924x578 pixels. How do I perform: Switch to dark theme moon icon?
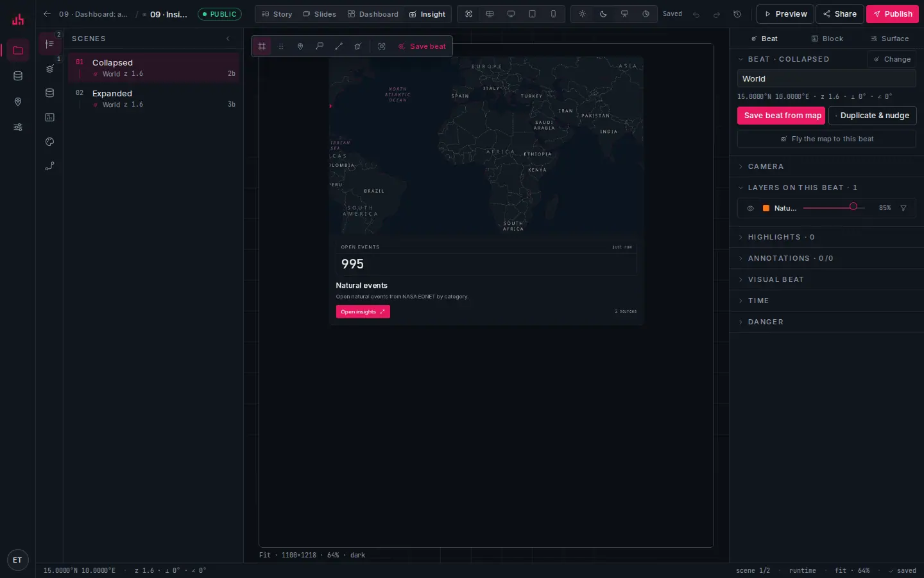[603, 13]
